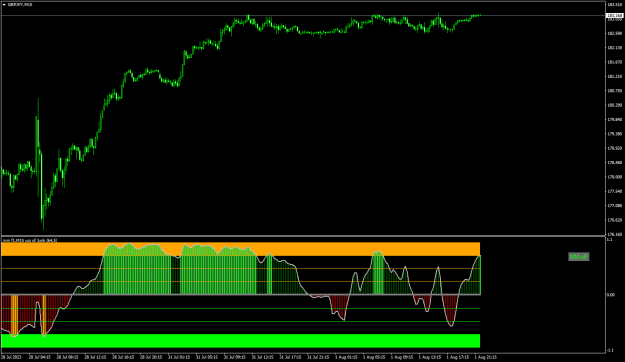Click the highlighted current price label on price scale
The width and height of the screenshot is (625, 362).
click(x=614, y=16)
